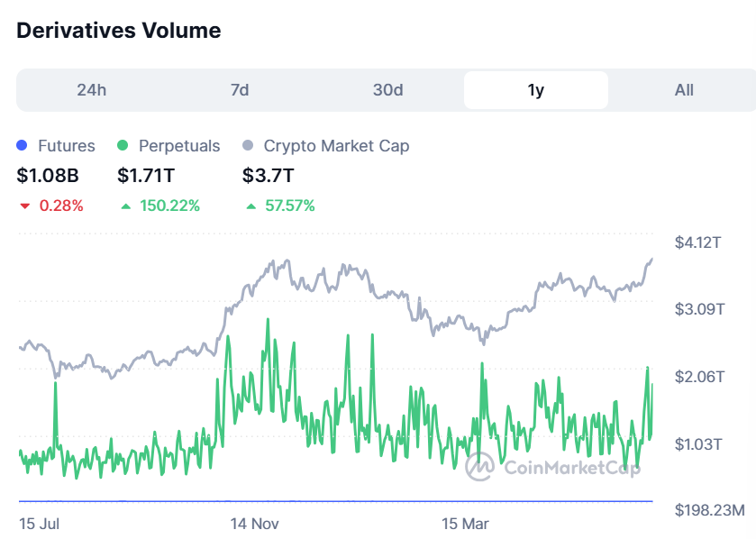Click the gray Crypto Market Cap dot
Screen dimensions: 756x539
pyautogui.click(x=249, y=145)
